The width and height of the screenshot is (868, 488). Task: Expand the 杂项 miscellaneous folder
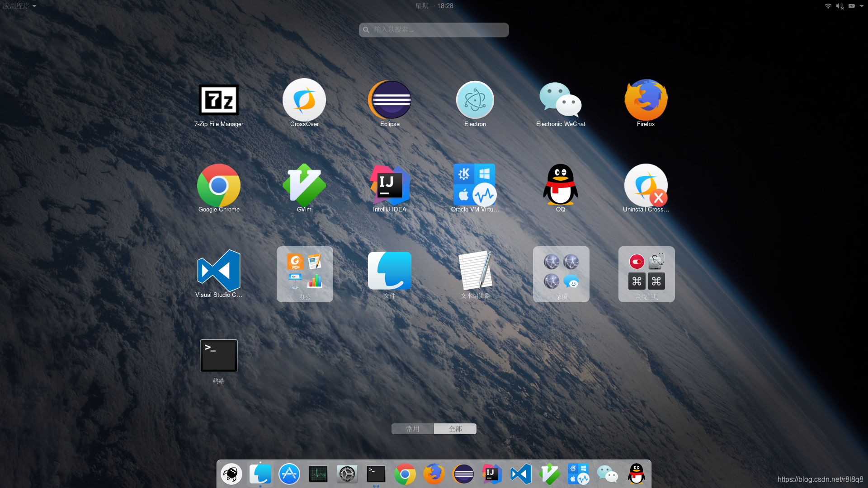pos(561,274)
